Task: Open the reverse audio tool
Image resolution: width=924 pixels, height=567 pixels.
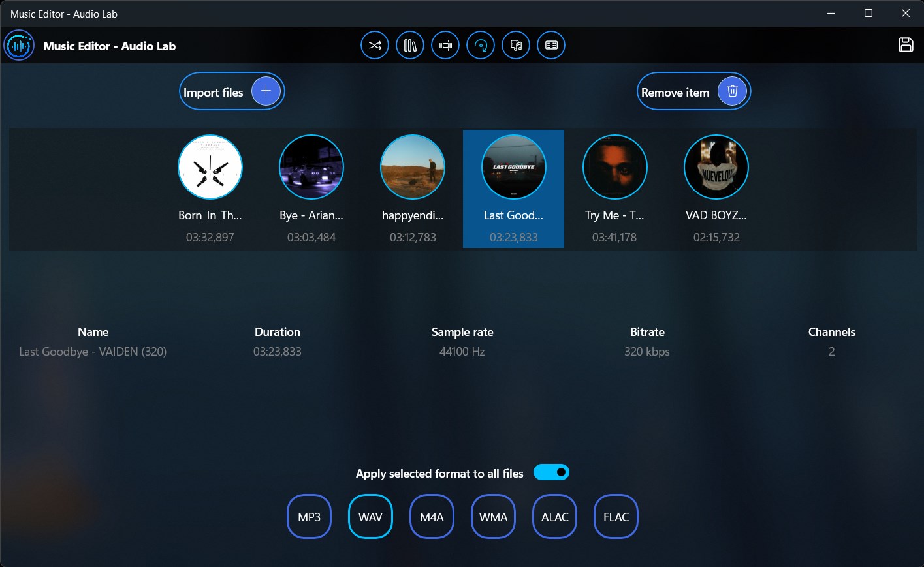Action: point(480,45)
